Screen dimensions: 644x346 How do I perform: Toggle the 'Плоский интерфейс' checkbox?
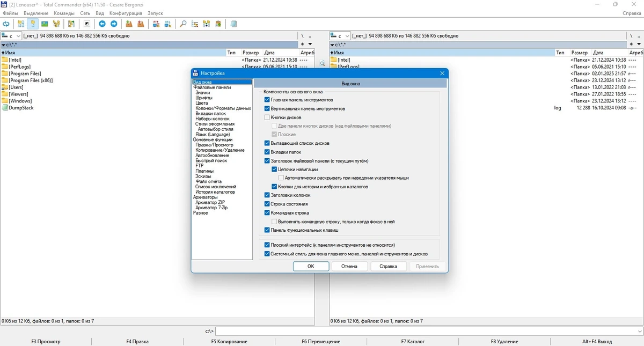click(267, 245)
